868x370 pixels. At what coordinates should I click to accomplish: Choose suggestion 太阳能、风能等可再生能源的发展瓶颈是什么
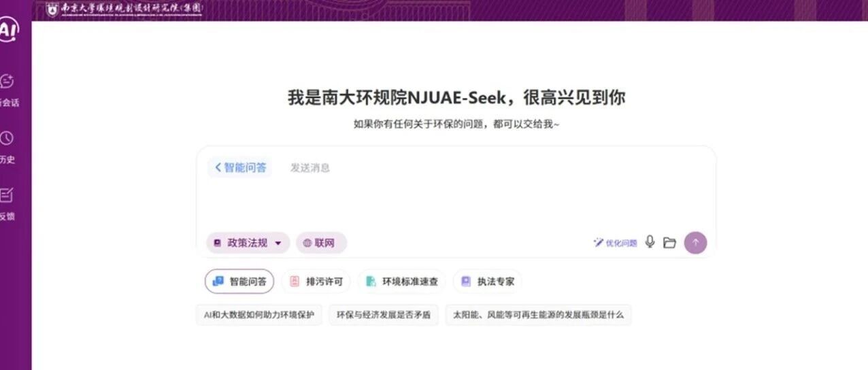(x=538, y=316)
